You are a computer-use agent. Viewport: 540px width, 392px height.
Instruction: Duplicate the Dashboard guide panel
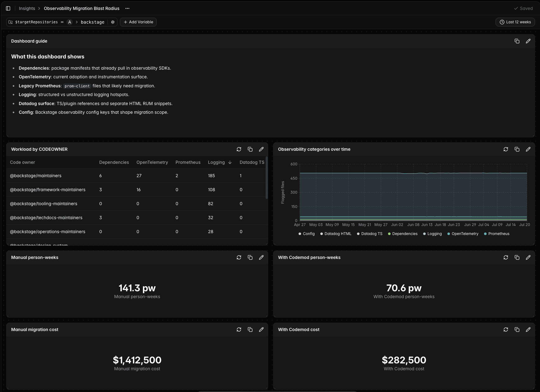coord(517,41)
